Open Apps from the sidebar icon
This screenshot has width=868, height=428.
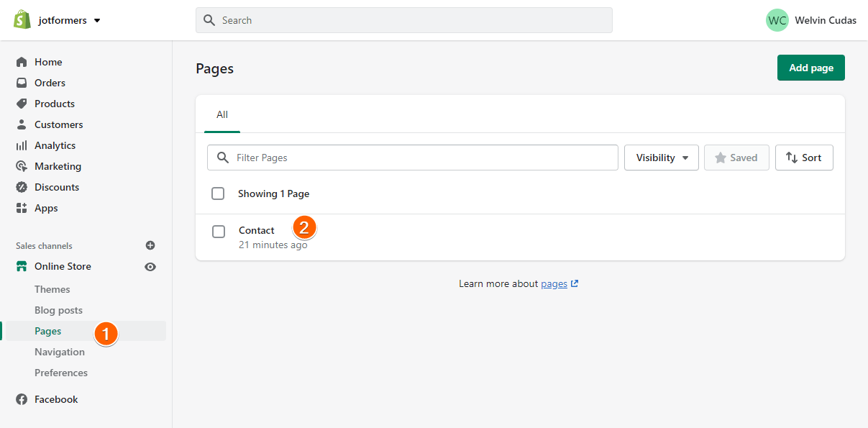pyautogui.click(x=22, y=208)
